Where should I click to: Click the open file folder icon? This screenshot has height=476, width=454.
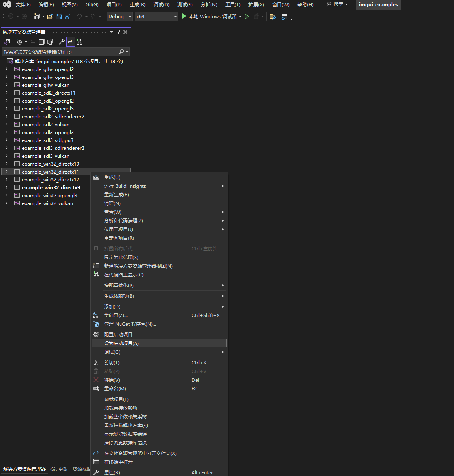[50, 17]
